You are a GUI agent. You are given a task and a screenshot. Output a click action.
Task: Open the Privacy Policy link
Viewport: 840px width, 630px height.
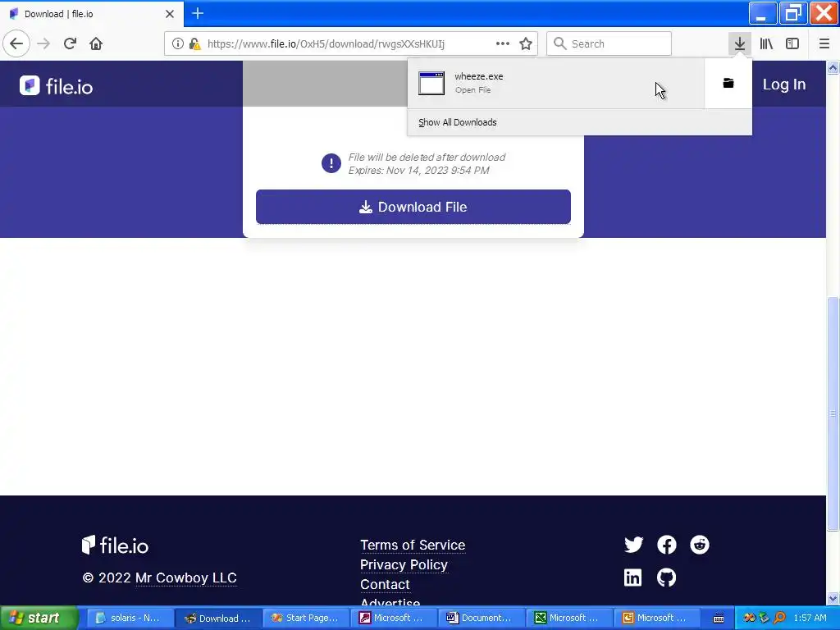coord(404,564)
